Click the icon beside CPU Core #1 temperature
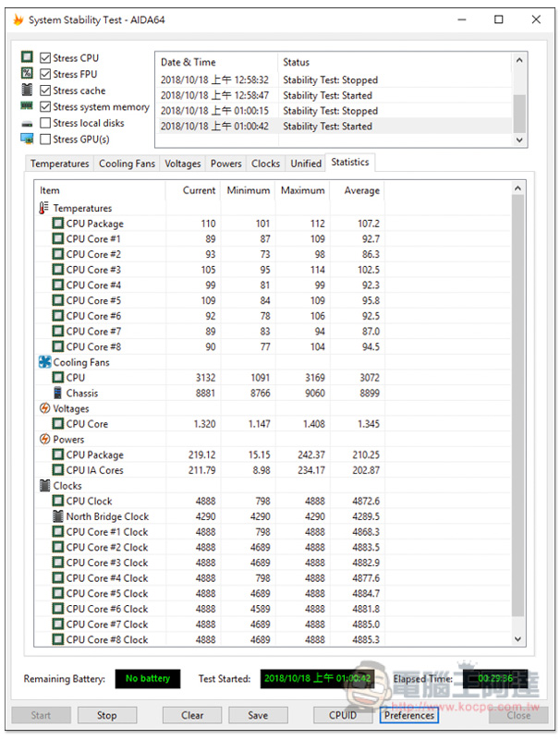This screenshot has height=739, width=560. pyautogui.click(x=57, y=239)
